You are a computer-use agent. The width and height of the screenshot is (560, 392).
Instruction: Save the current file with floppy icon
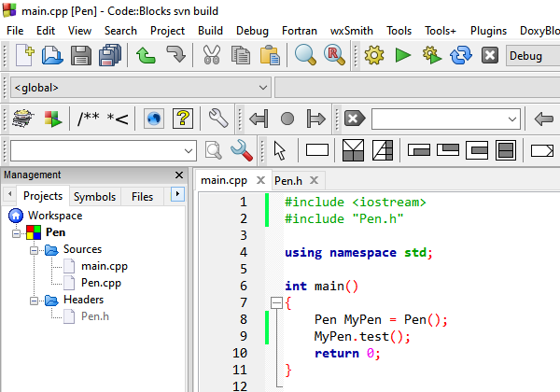(x=81, y=56)
